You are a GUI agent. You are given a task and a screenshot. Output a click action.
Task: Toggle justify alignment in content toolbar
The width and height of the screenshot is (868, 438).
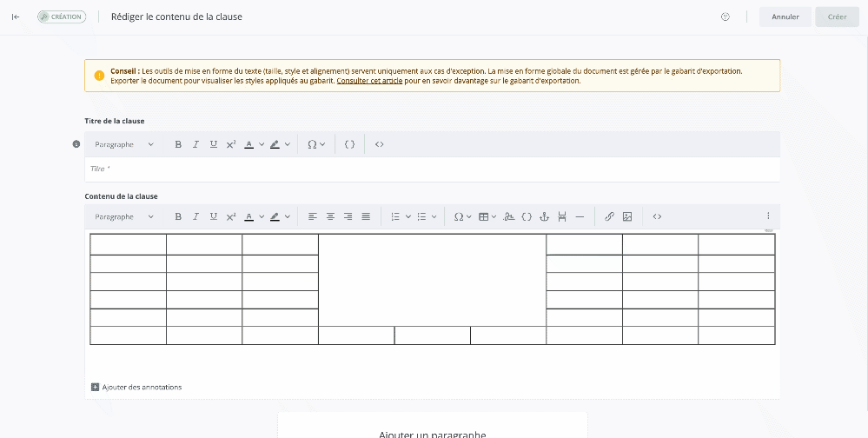click(366, 216)
